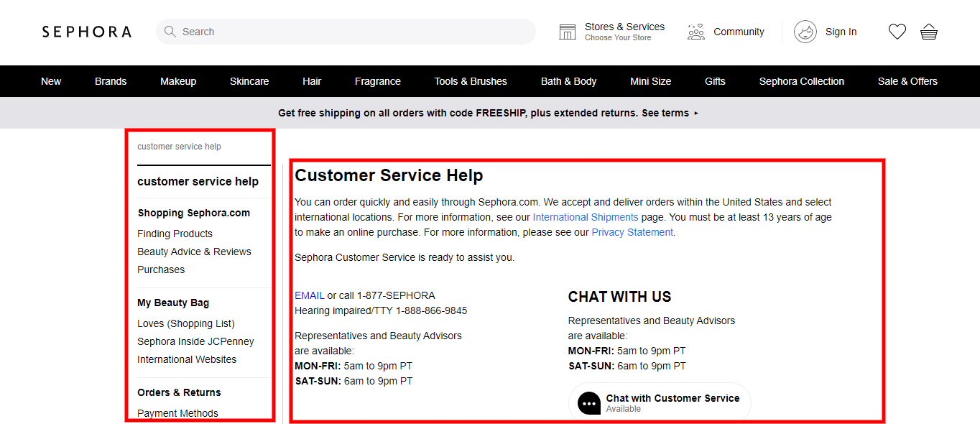Open the Mini Size menu
Screen dimensions: 980x424
(651, 81)
